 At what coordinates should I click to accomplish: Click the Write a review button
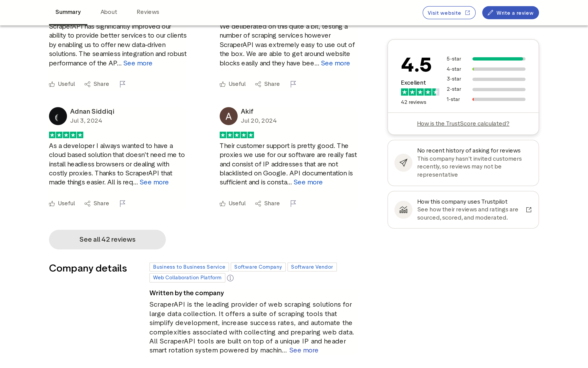pos(510,13)
